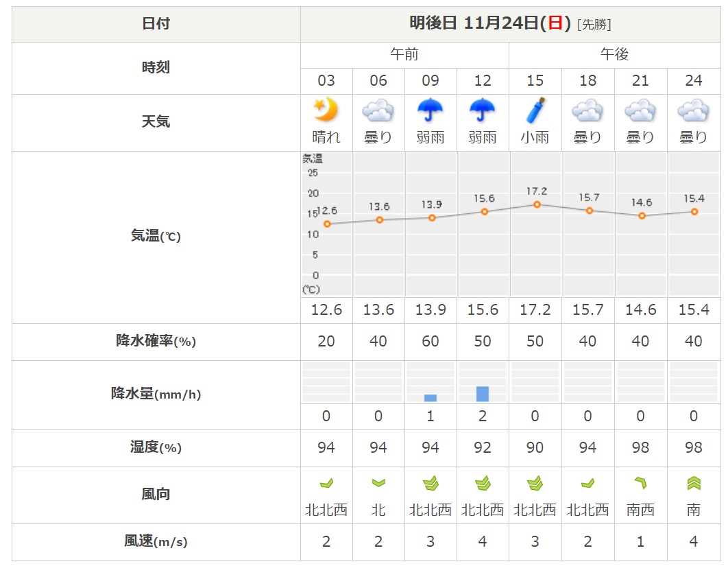
Task: Click the closed umbrella icon at 15 o'clock
Action: [x=535, y=110]
